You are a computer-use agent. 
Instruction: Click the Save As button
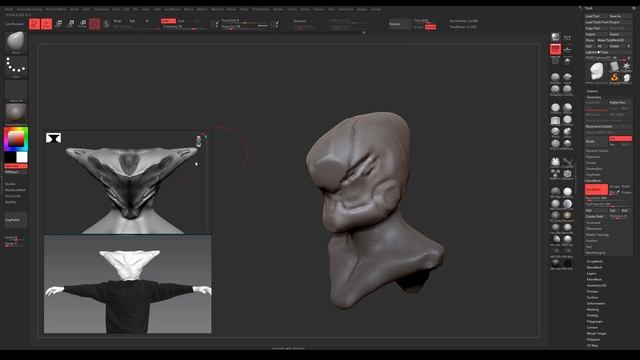click(620, 16)
